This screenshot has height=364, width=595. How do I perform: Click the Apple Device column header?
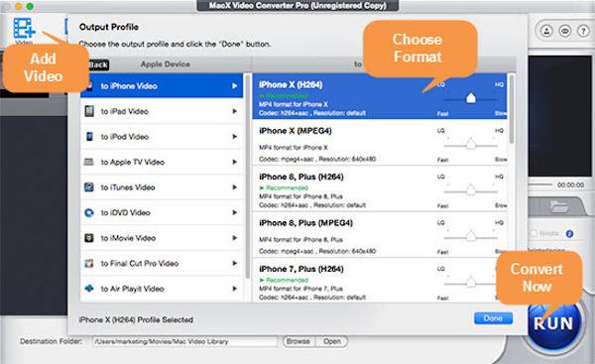click(166, 64)
